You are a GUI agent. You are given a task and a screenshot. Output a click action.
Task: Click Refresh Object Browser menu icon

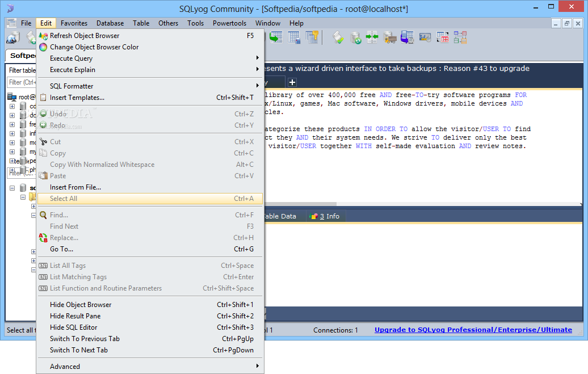pos(43,36)
